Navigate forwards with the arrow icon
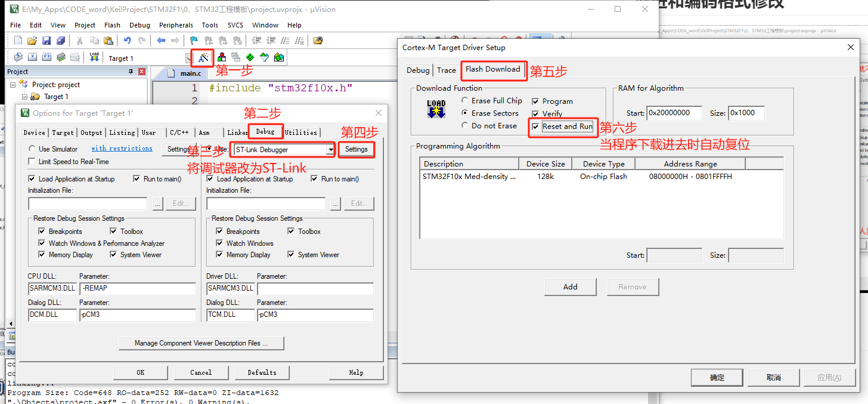868x404 pixels. click(x=175, y=41)
